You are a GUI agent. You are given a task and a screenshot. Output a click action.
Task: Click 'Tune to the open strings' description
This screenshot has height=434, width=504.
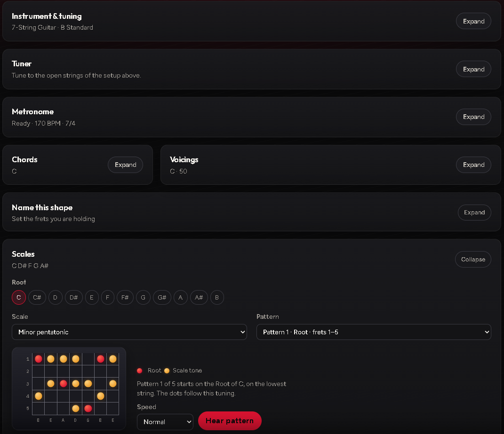(x=76, y=75)
